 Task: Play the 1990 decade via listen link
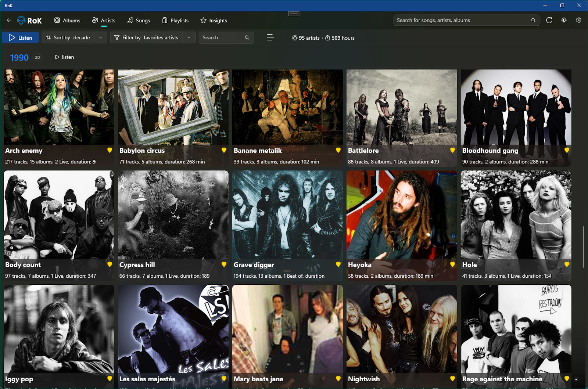(64, 57)
